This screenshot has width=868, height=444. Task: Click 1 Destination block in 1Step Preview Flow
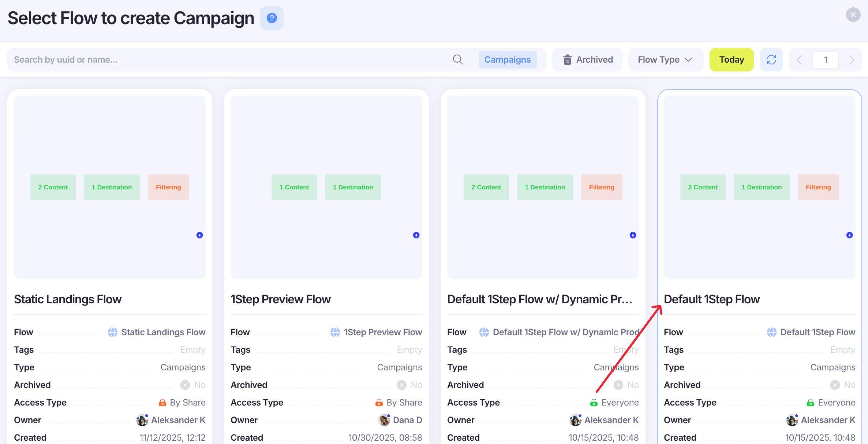[353, 187]
